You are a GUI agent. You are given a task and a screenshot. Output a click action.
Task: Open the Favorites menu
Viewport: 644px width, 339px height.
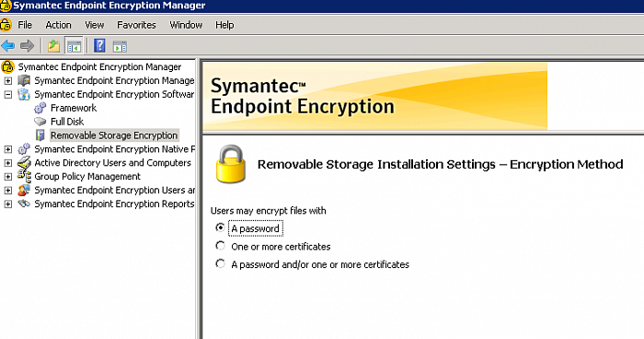tap(136, 25)
